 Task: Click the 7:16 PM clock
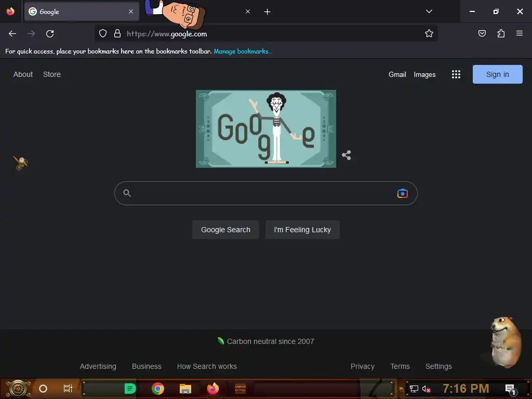(x=466, y=389)
